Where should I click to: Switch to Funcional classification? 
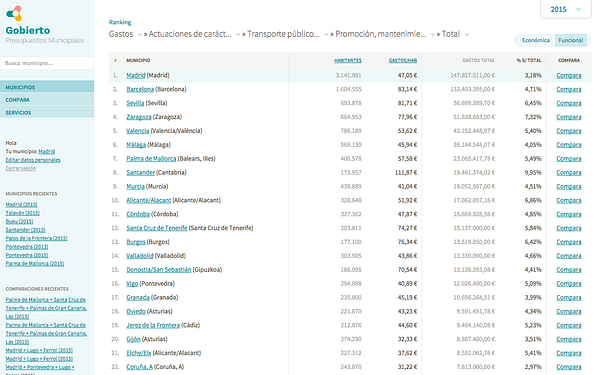(571, 40)
